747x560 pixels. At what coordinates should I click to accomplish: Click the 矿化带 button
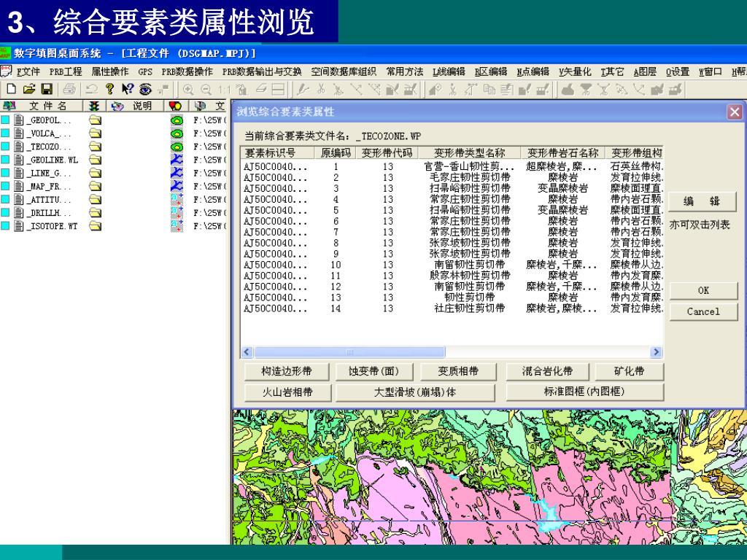point(630,371)
